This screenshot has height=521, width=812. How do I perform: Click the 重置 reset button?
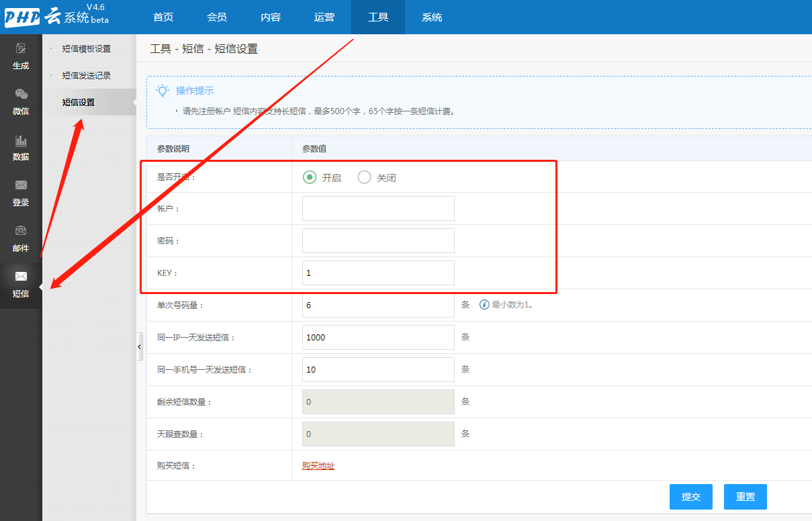click(x=745, y=497)
